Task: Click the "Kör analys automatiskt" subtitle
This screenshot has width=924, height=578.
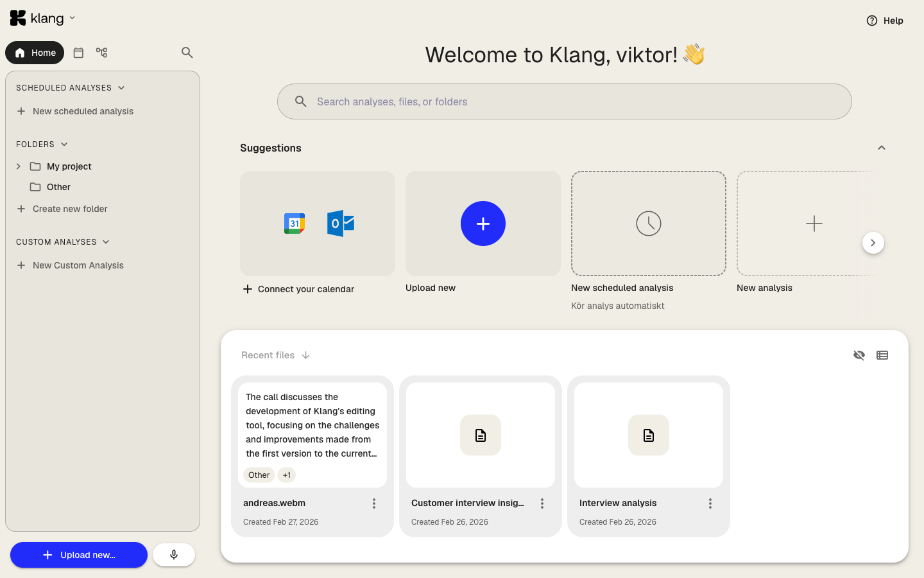Action: click(618, 306)
